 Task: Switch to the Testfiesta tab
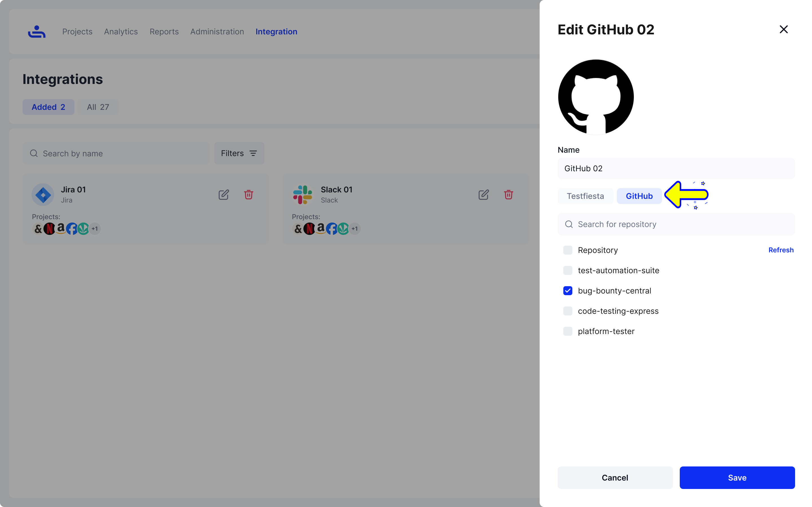coord(585,196)
